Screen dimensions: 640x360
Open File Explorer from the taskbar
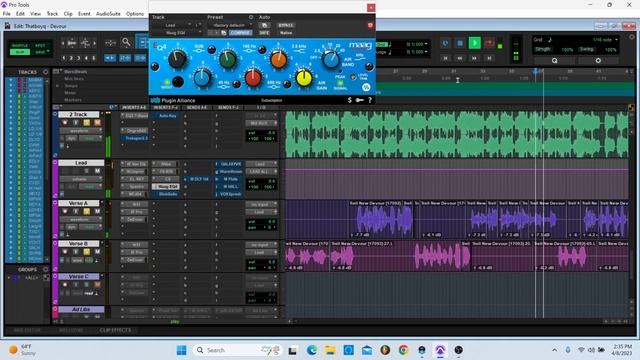coord(330,350)
